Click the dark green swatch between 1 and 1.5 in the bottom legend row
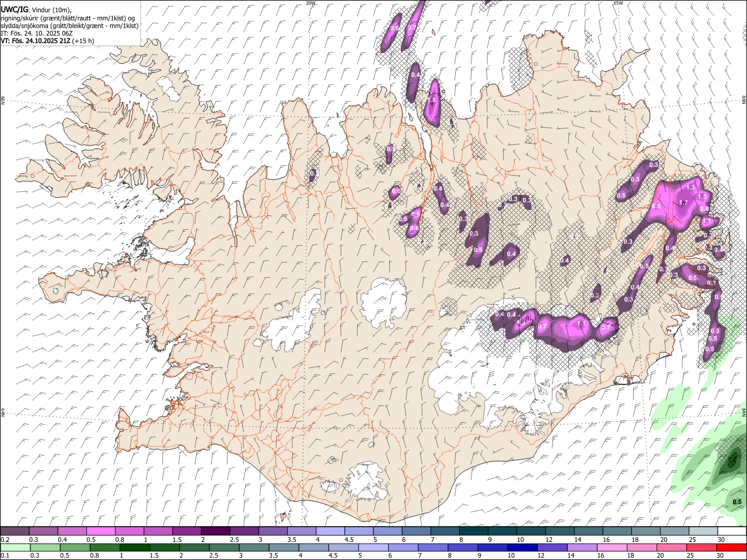The width and height of the screenshot is (747, 560). click(134, 548)
